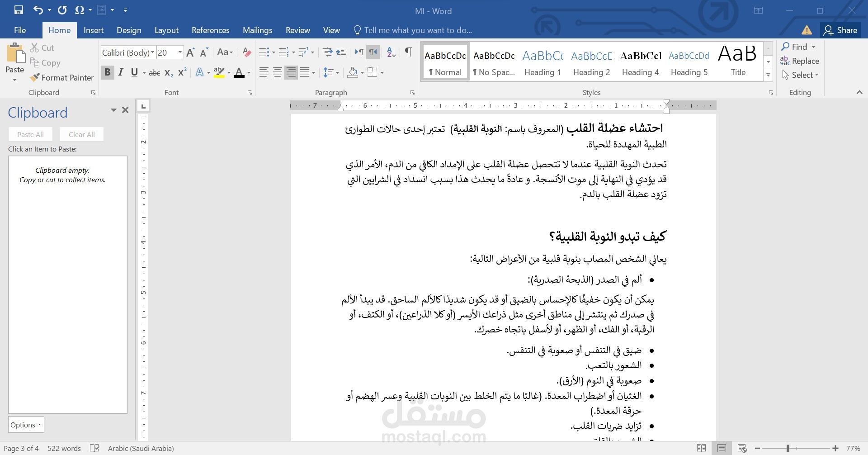Close the Clipboard pane
The width and height of the screenshot is (868, 455).
click(x=125, y=110)
